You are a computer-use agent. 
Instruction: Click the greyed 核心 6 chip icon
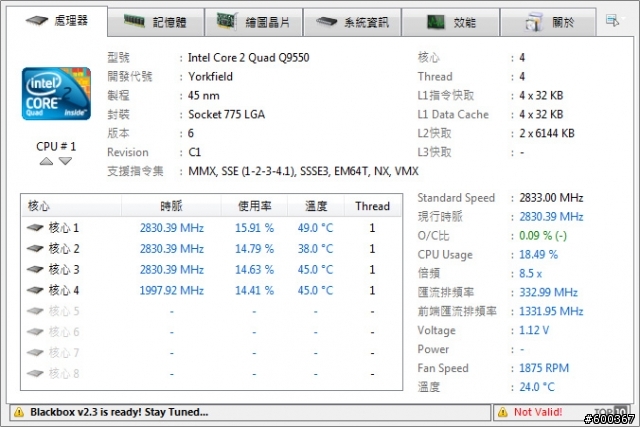35,332
